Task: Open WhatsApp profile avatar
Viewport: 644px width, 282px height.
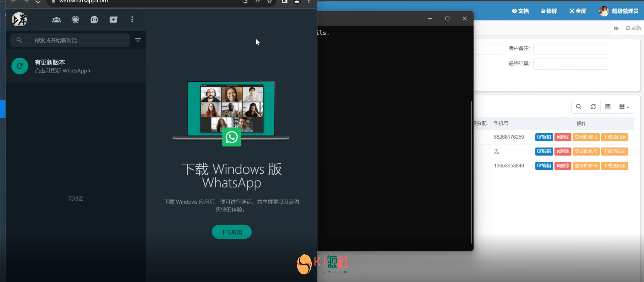Action: 19,19
